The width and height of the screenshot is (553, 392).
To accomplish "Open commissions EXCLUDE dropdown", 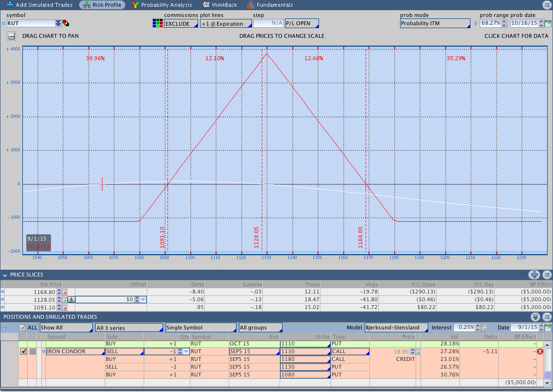I will [181, 24].
